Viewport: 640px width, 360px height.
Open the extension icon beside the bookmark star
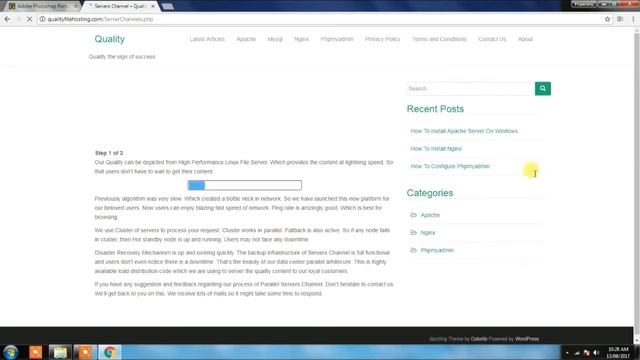[620, 19]
